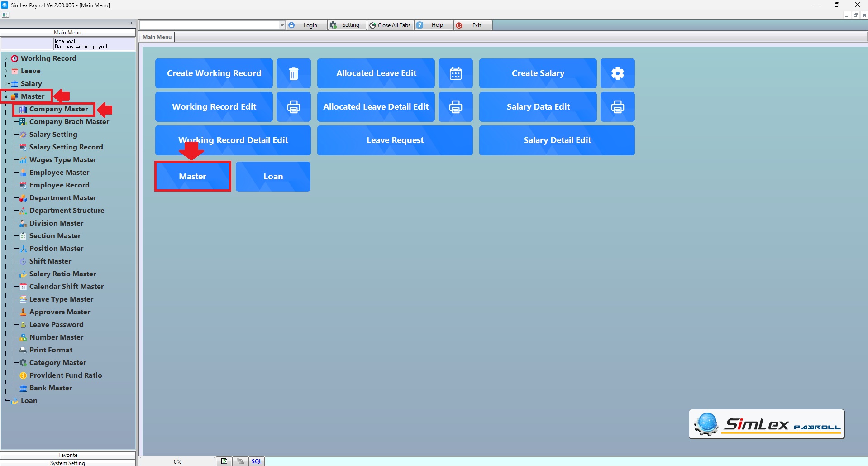Open the System Setting panel section
This screenshot has width=868, height=466.
tap(68, 463)
